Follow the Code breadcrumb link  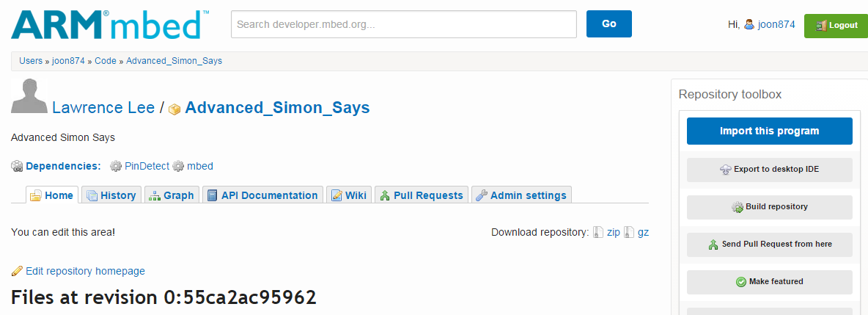[106, 61]
